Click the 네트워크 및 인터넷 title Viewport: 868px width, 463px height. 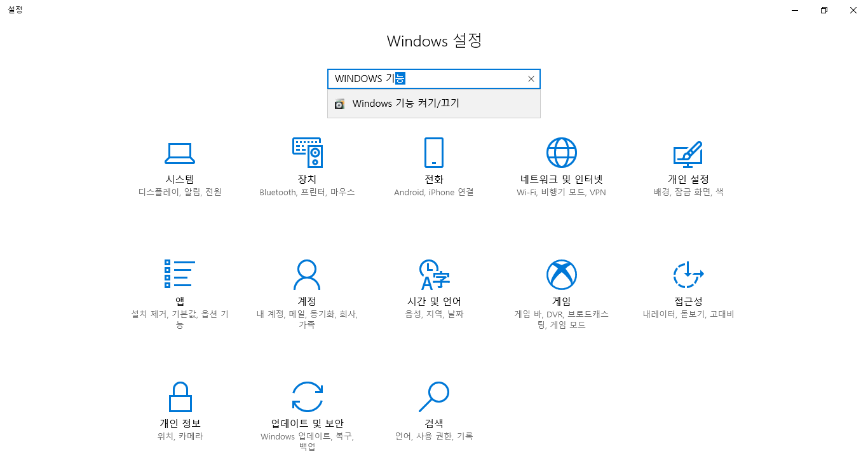(561, 179)
